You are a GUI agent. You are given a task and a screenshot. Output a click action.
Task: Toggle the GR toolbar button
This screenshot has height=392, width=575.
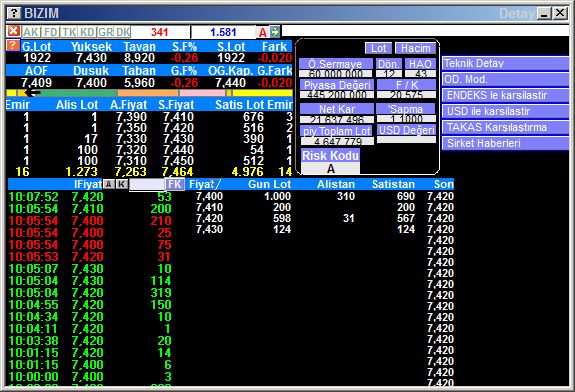[x=105, y=32]
